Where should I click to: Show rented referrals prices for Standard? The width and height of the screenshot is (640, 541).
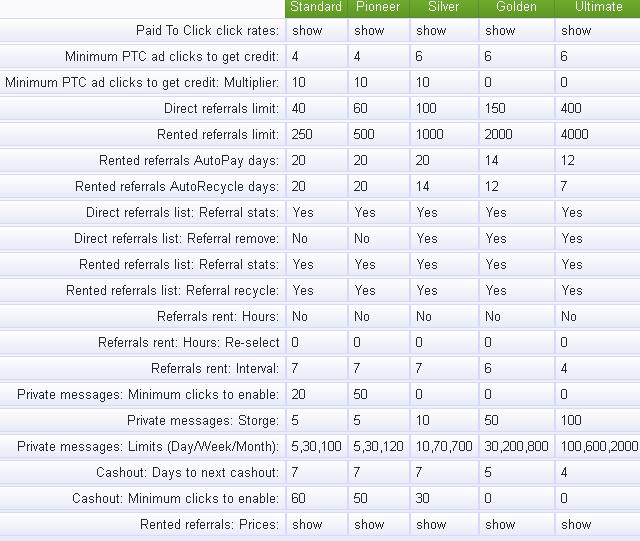(x=307, y=524)
